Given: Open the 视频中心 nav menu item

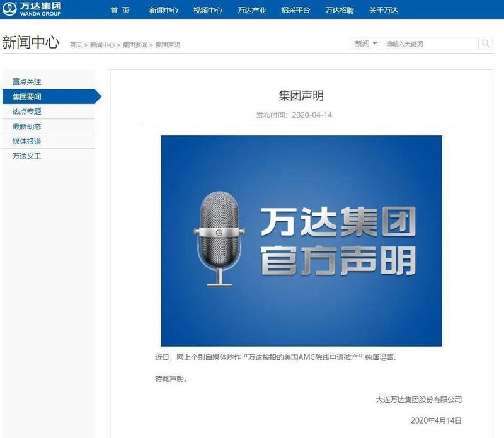Looking at the screenshot, I should tap(208, 10).
